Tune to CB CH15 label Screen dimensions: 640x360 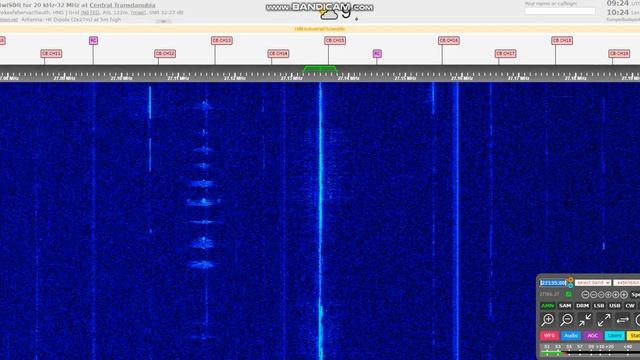335,40
